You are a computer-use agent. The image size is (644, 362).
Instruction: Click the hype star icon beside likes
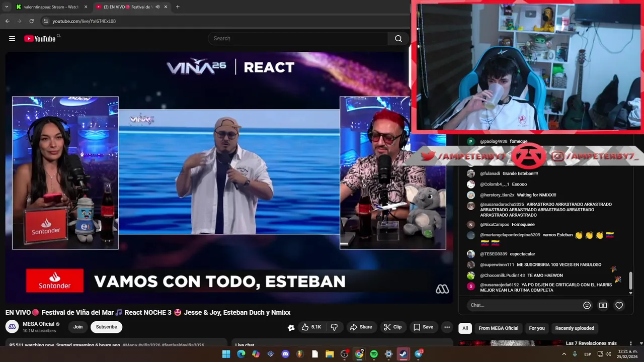point(291,327)
